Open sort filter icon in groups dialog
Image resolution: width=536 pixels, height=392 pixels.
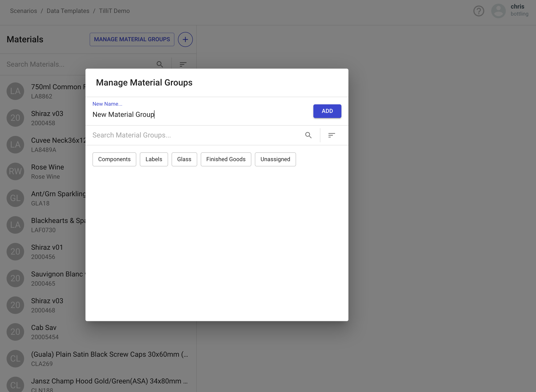[x=331, y=135]
